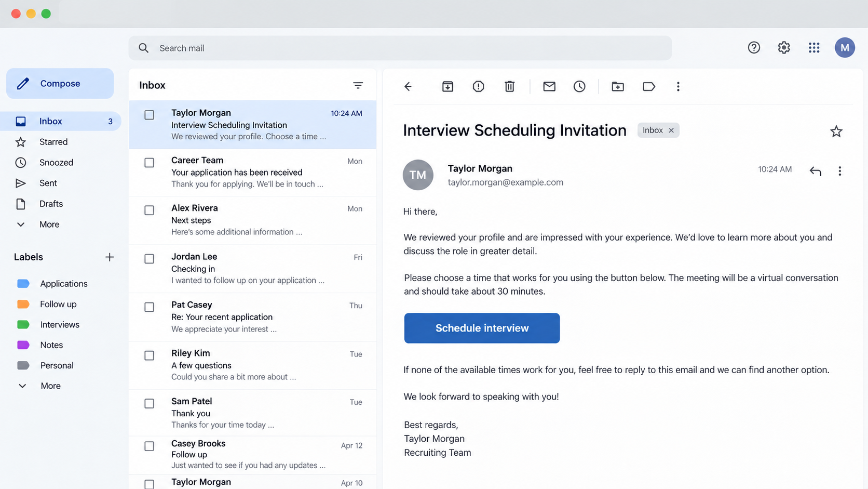Open Alex Rivera's Next steps email
The width and height of the screenshot is (868, 489).
(252, 220)
